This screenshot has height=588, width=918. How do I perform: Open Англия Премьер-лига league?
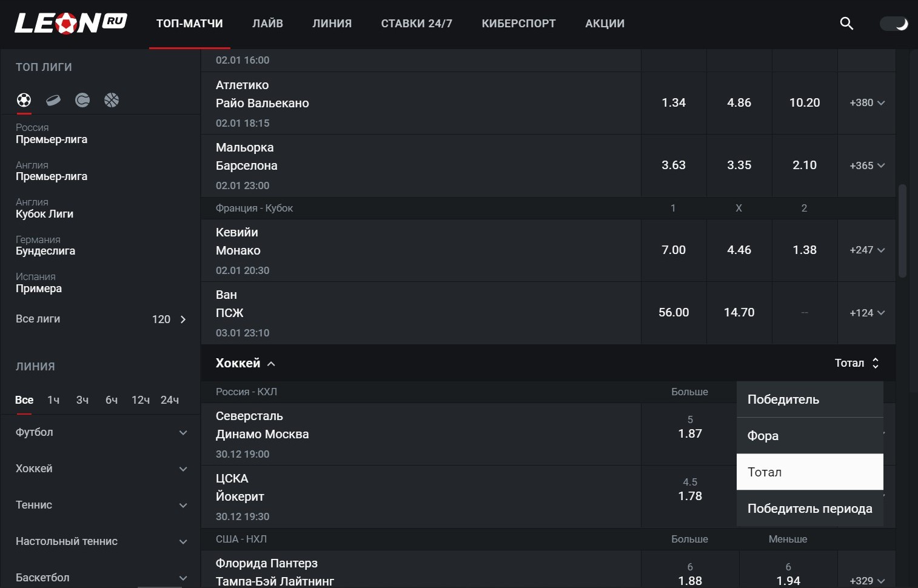click(52, 171)
